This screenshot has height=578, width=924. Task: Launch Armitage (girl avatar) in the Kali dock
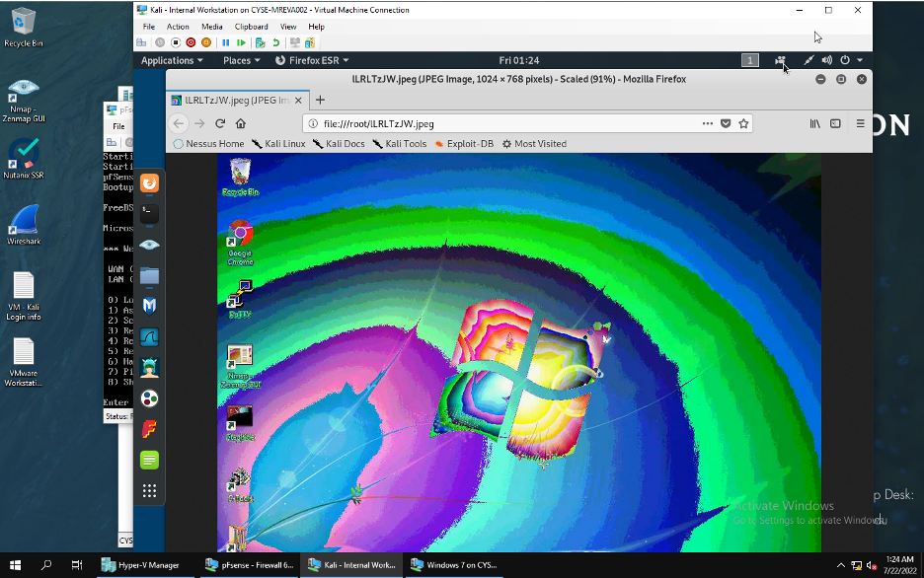coord(149,368)
